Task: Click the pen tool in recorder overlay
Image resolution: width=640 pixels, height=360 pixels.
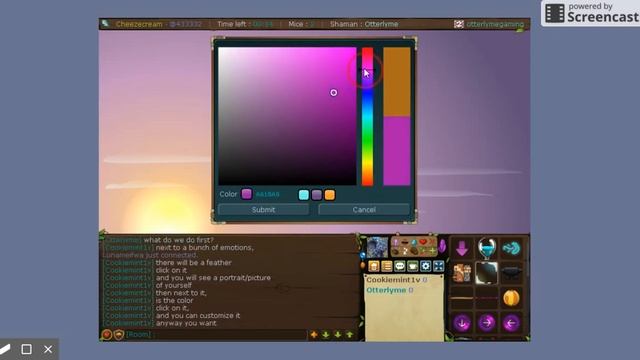Action: [x=5, y=349]
